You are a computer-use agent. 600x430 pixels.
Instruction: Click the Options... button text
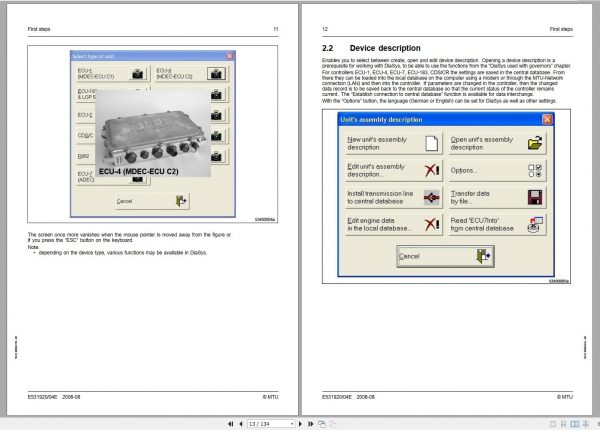coord(463,171)
